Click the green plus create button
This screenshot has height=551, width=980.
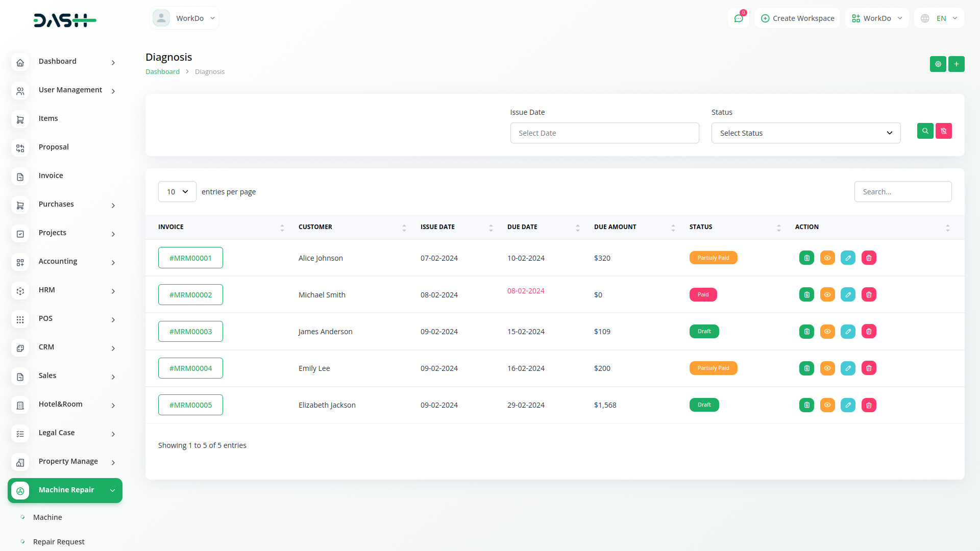coord(956,64)
